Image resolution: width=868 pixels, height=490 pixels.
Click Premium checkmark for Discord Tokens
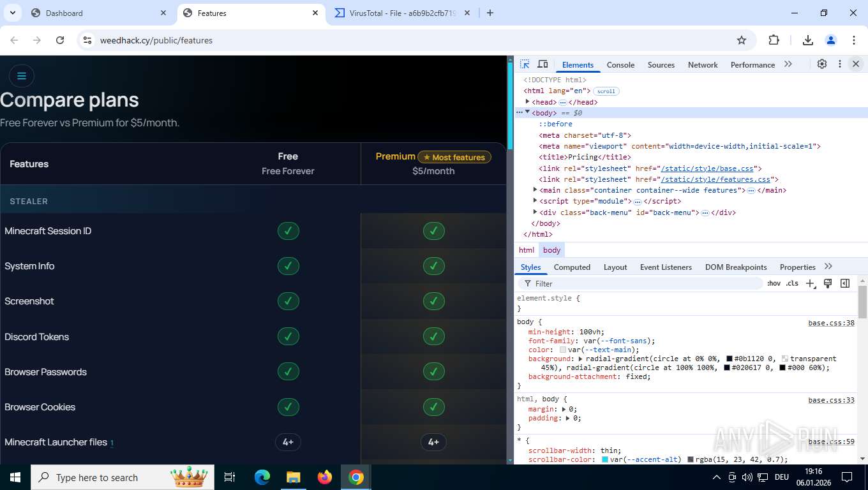(433, 336)
